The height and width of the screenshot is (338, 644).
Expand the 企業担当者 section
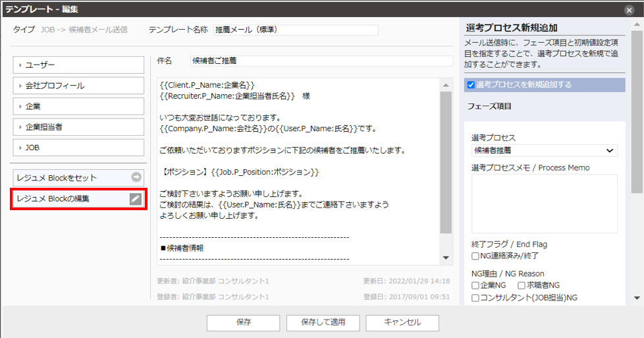pos(78,127)
